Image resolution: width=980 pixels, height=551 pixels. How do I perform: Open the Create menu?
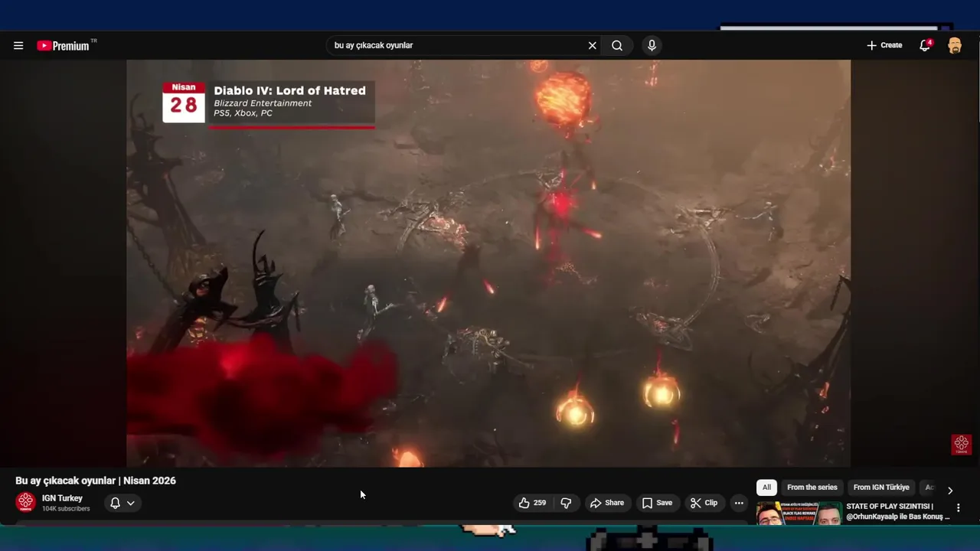pyautogui.click(x=884, y=45)
